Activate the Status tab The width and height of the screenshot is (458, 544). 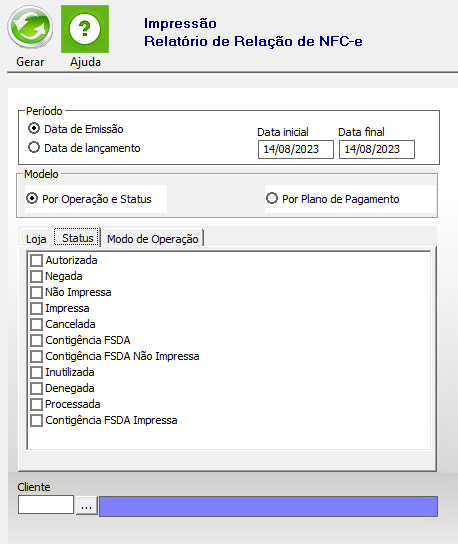point(77,238)
